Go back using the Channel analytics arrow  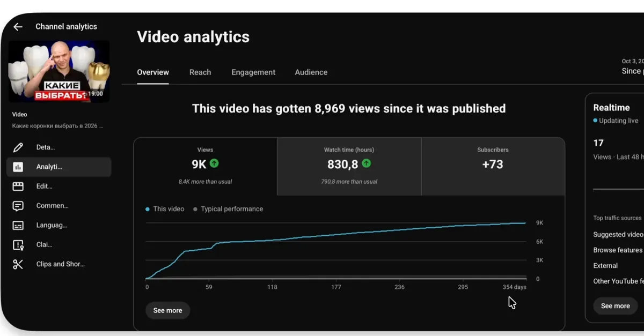point(18,27)
